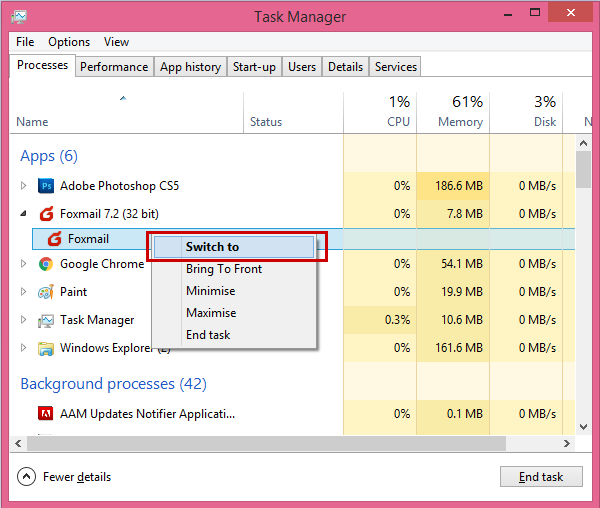
Task: Expand the Adobe Photoshop CS5 group
Action: [x=24, y=186]
